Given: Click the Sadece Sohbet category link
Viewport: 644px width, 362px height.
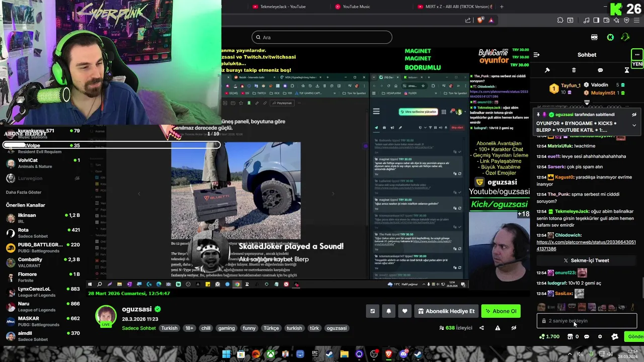Looking at the screenshot, I should tap(139, 328).
